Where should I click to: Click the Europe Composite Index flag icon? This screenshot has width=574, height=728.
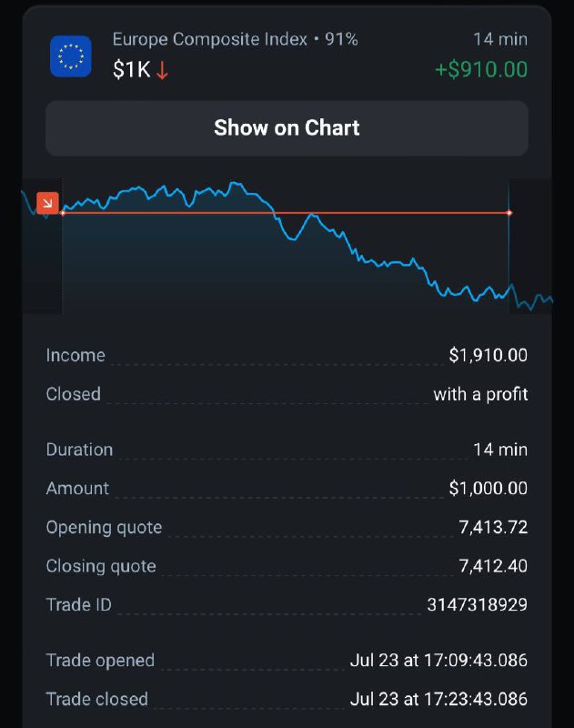pos(71,56)
